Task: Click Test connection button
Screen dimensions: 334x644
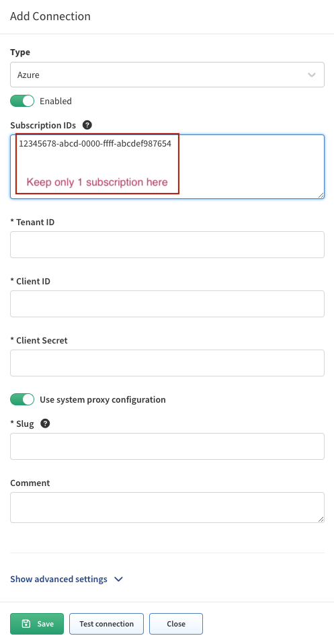Action: point(106,623)
